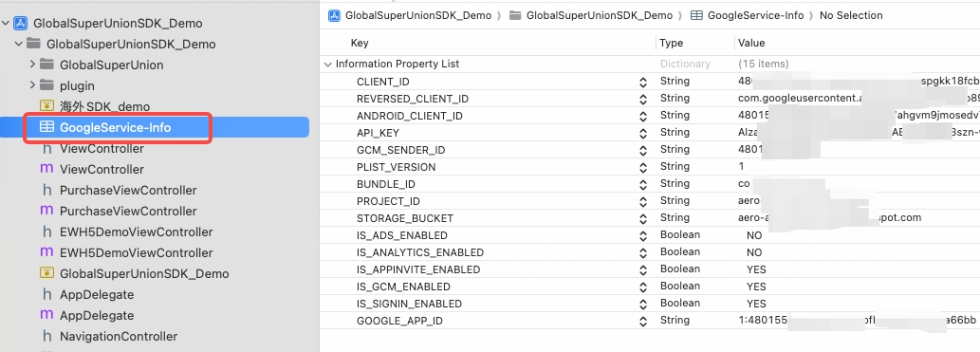The width and height of the screenshot is (980, 352).
Task: Click the NavigationController header h icon
Action: 46,337
